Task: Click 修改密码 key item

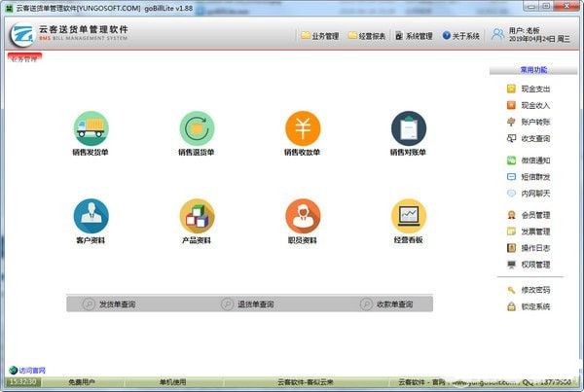Action: 529,290
